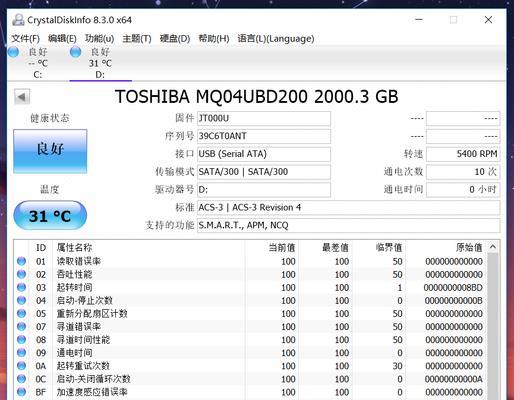This screenshot has width=514, height=400.
Task: Click the serial number field 39C6T0ANT
Action: 264,136
